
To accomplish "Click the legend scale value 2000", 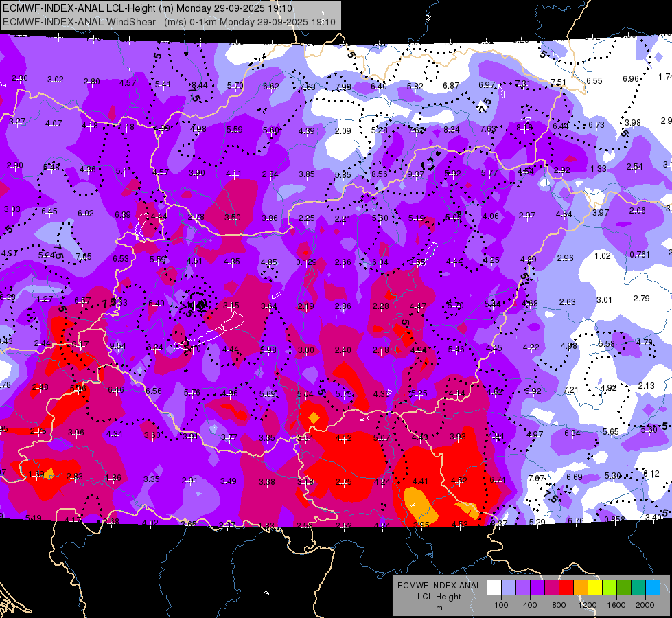I will [645, 605].
